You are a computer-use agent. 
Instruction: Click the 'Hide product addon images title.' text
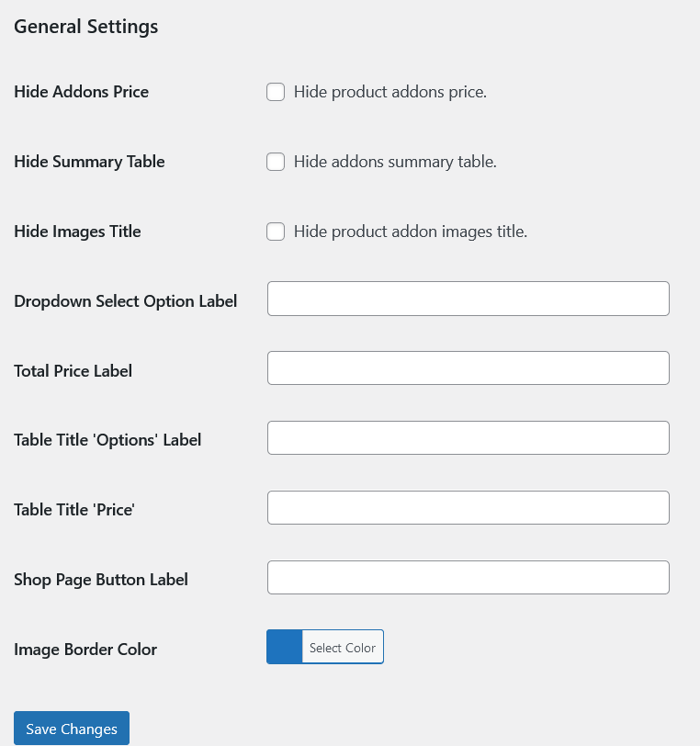click(410, 232)
